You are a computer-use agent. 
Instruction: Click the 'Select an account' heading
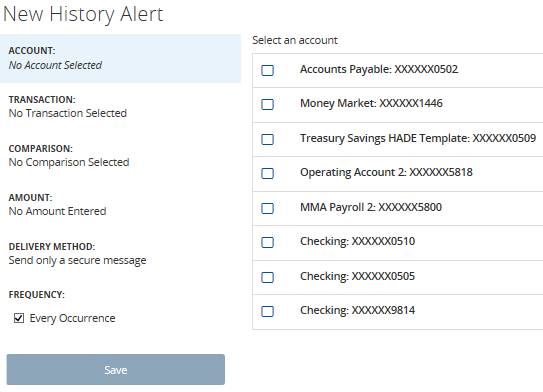coord(295,40)
